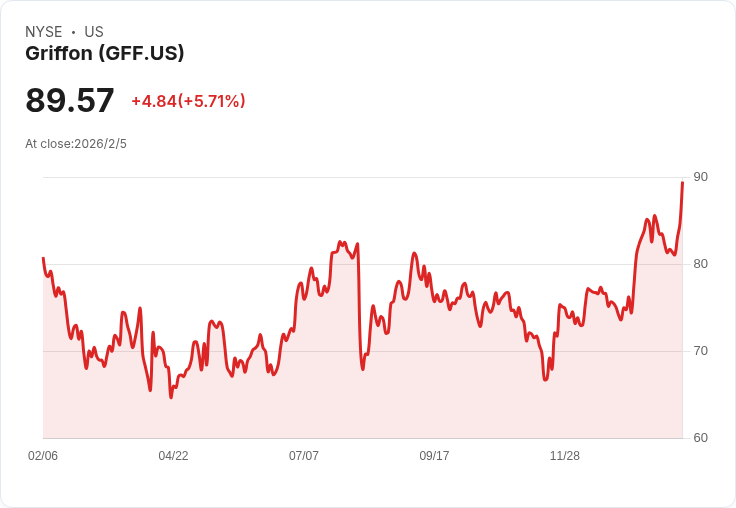Screen dimensions: 736x508
Task: Click the NYSE exchange label
Action: [x=44, y=32]
